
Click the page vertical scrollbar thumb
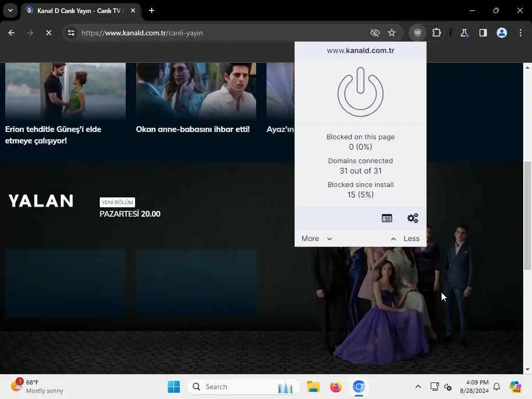pos(527,216)
